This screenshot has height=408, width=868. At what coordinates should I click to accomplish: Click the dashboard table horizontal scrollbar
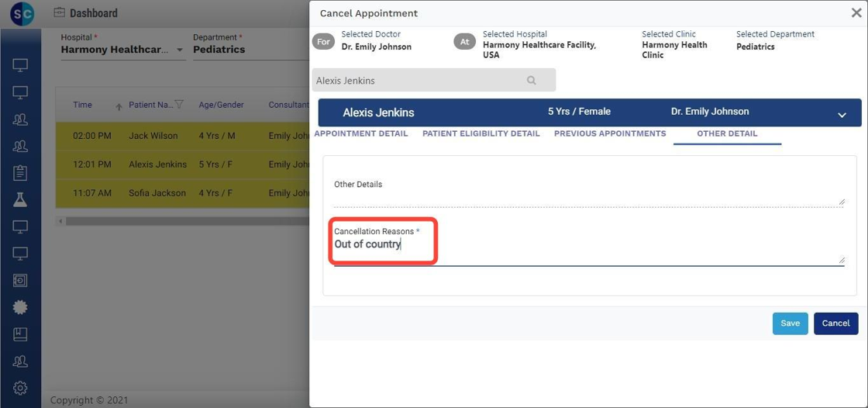tap(187, 221)
